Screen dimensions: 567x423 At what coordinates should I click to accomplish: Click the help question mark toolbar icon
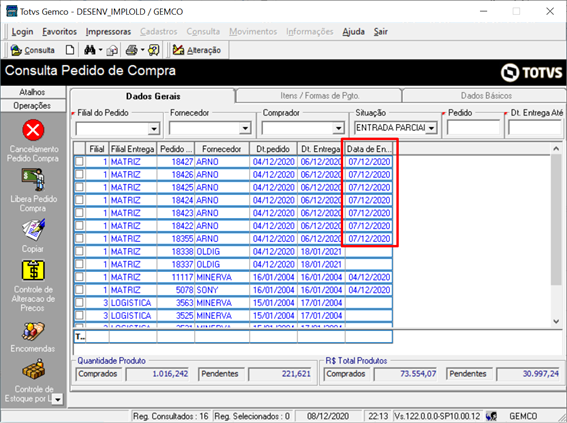(154, 50)
